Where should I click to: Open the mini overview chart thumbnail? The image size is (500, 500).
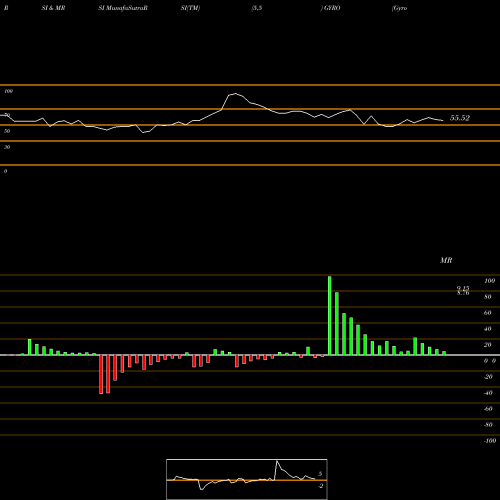pyautogui.click(x=247, y=479)
